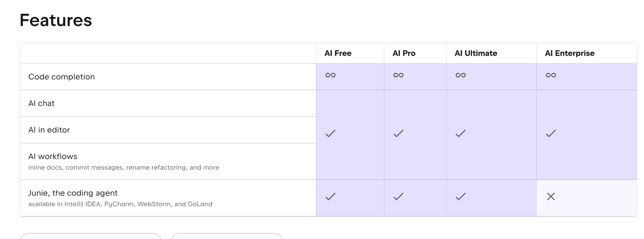The height and width of the screenshot is (239, 644).
Task: Select the AI Pro column header
Action: click(404, 53)
